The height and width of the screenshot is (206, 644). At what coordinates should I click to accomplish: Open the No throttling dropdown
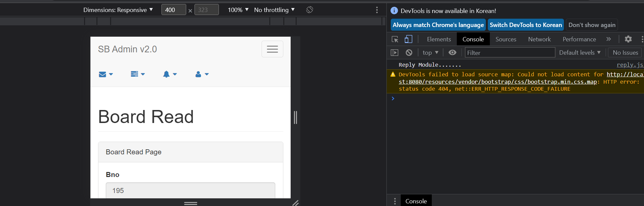[x=274, y=10]
